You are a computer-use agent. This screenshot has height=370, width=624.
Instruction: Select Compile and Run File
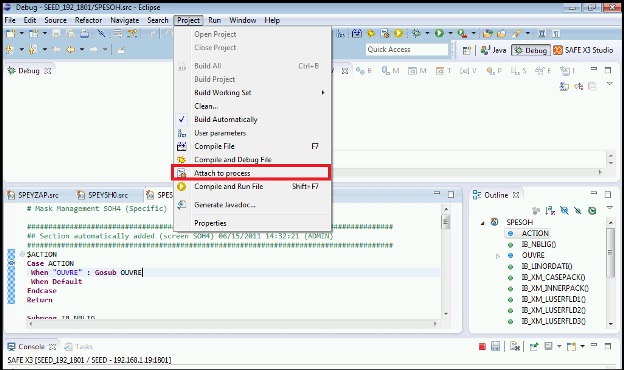pyautogui.click(x=252, y=187)
